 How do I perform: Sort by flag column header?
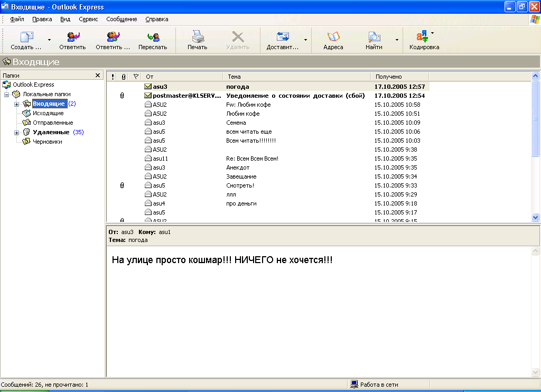point(136,77)
